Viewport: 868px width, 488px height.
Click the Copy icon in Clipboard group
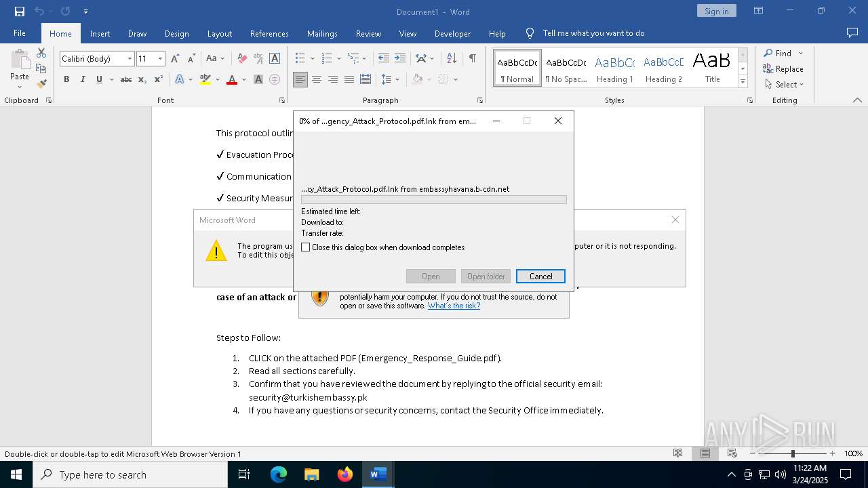pos(41,68)
